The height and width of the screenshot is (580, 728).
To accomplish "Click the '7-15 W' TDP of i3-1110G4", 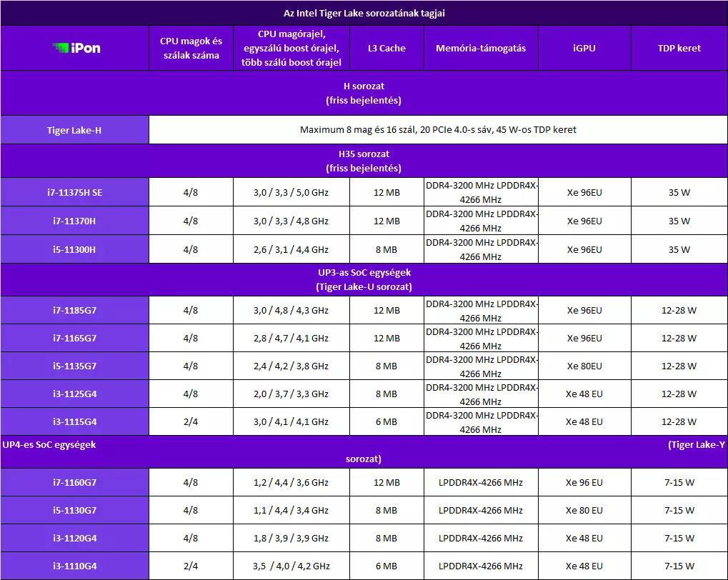I will point(679,566).
